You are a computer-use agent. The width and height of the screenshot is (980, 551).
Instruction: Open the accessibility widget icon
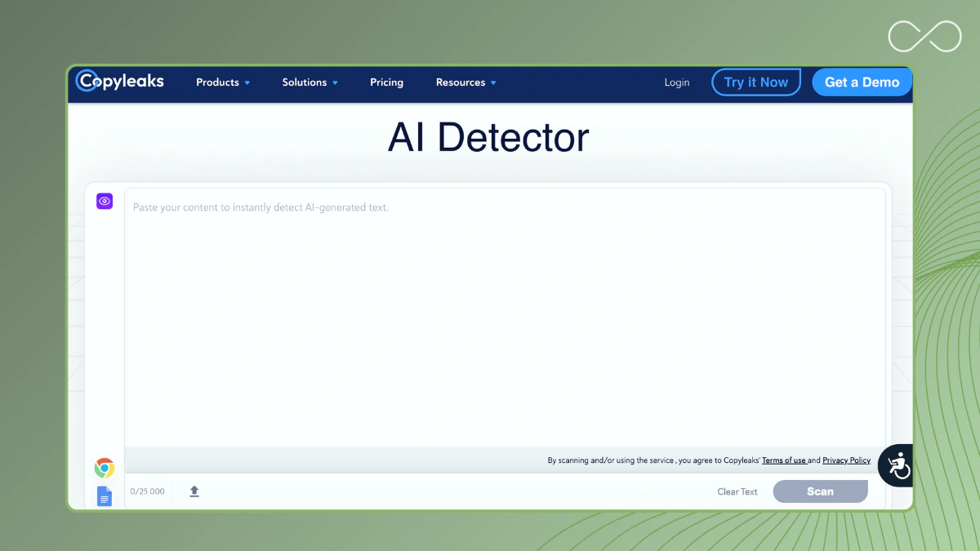click(898, 465)
